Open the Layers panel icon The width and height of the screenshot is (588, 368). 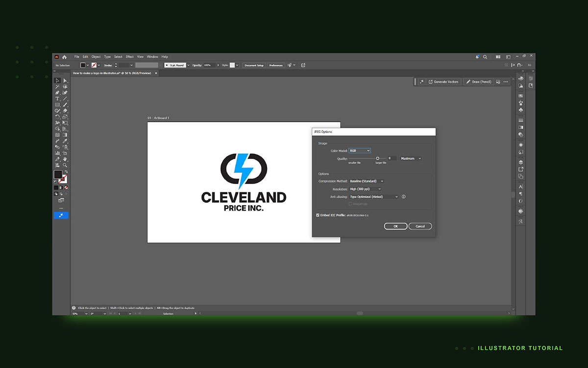(x=521, y=162)
